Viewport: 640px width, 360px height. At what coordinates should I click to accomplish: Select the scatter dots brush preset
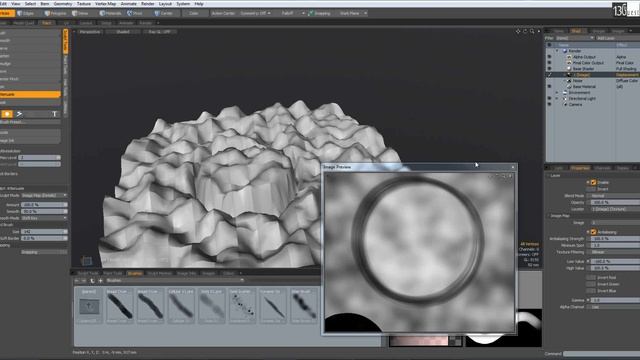tap(242, 306)
